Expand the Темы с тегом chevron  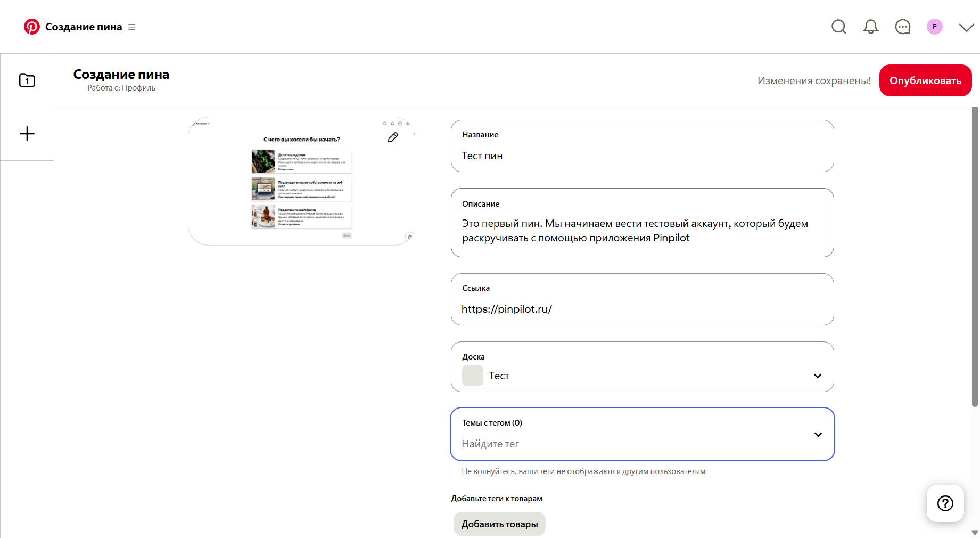818,435
